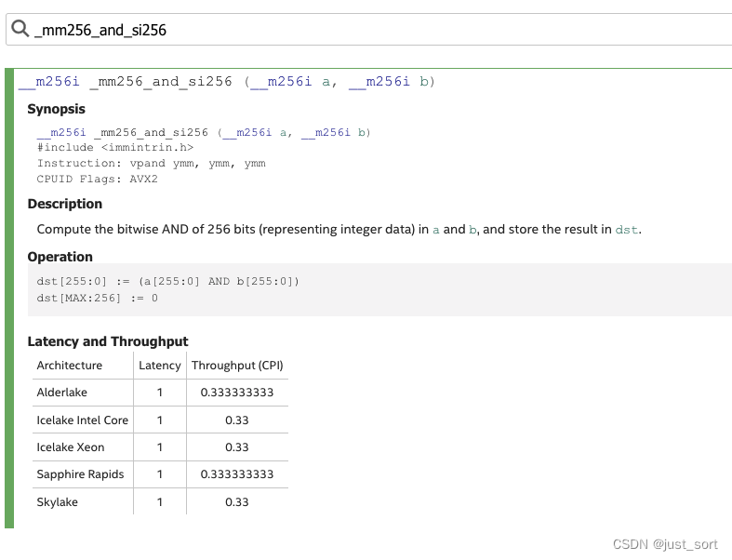Image resolution: width=732 pixels, height=560 pixels.
Task: Click Sapphire Rapids throughput value 0.333333333
Action: [237, 474]
